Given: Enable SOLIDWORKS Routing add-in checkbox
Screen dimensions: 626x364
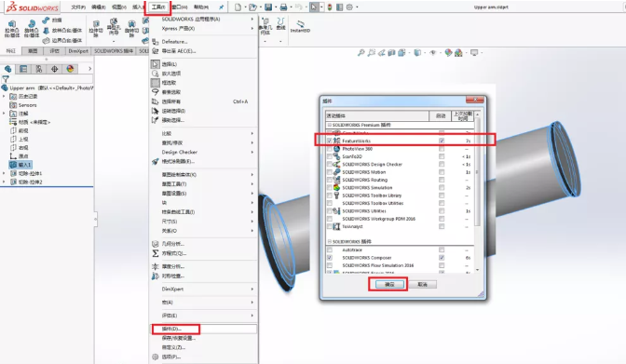Looking at the screenshot, I should point(330,180).
